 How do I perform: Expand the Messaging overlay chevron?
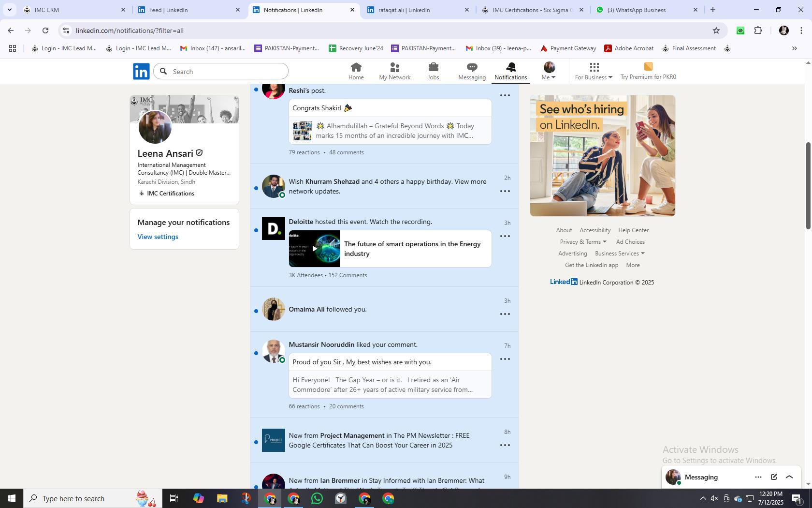coord(789,477)
